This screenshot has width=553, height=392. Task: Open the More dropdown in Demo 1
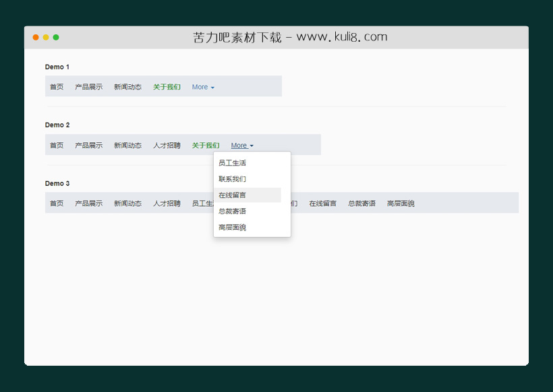click(x=202, y=87)
